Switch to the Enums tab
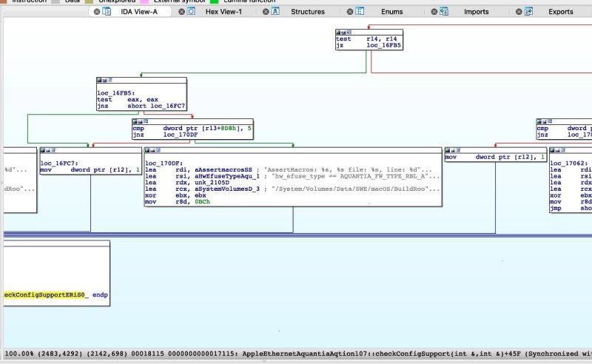The height and width of the screenshot is (364, 592). (391, 12)
